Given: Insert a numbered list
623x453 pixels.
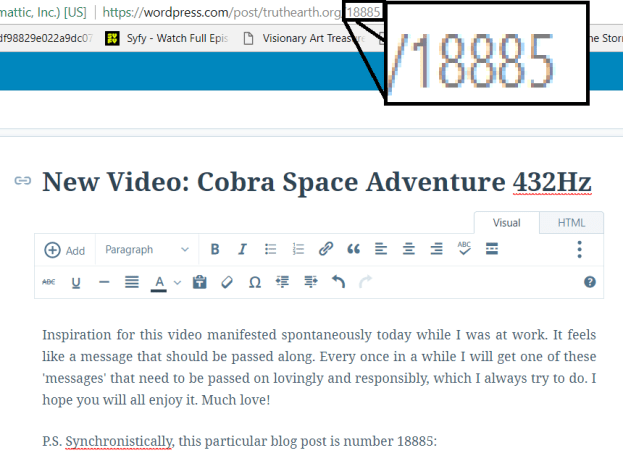Looking at the screenshot, I should (x=298, y=250).
